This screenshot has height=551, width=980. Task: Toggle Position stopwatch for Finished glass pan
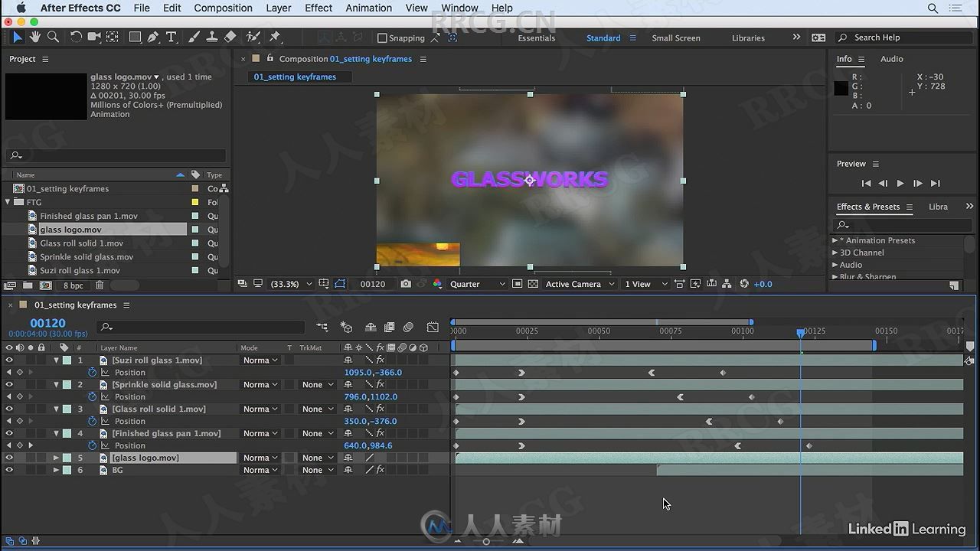93,445
